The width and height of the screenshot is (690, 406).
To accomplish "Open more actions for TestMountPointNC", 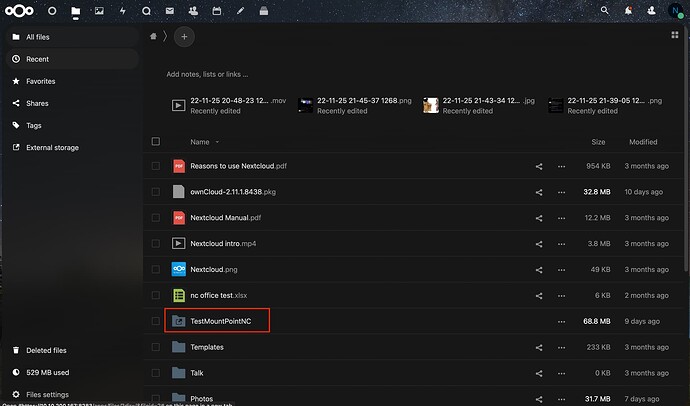I will coord(562,322).
